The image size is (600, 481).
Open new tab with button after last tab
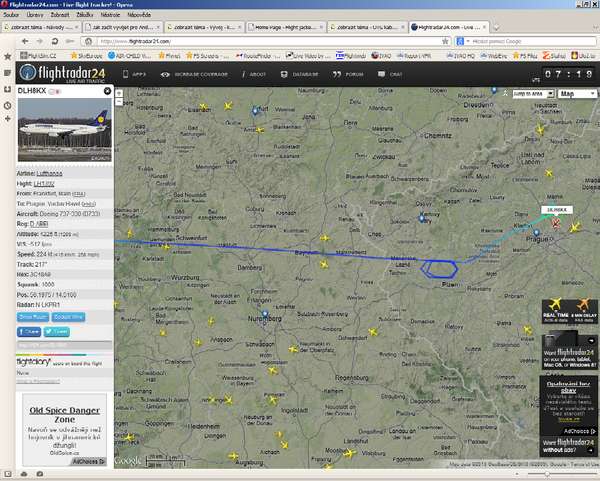[496, 28]
